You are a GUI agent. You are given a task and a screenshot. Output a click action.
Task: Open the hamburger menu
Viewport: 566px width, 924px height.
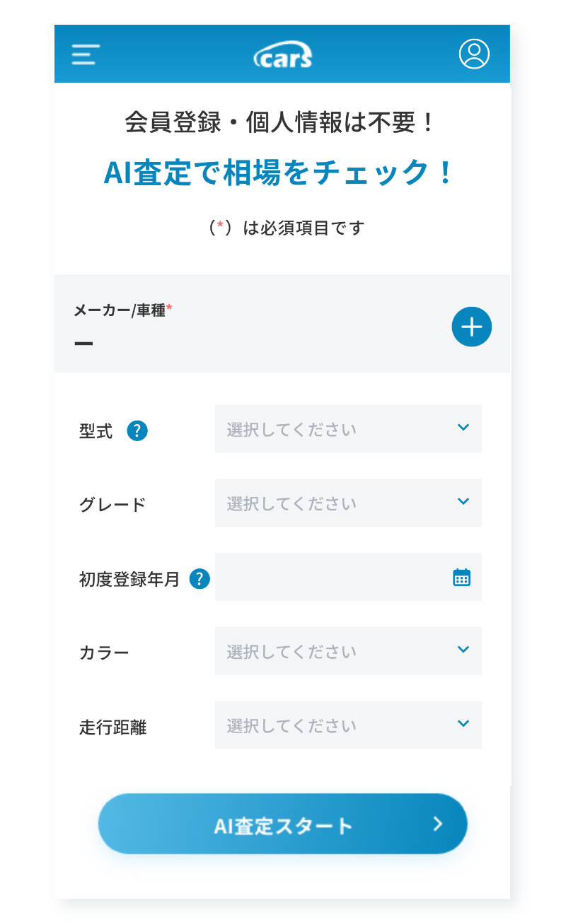(x=86, y=54)
